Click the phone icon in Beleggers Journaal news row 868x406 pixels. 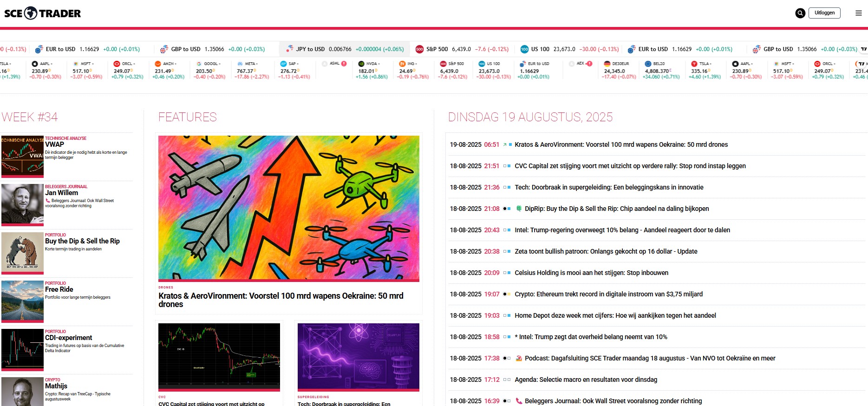point(519,401)
